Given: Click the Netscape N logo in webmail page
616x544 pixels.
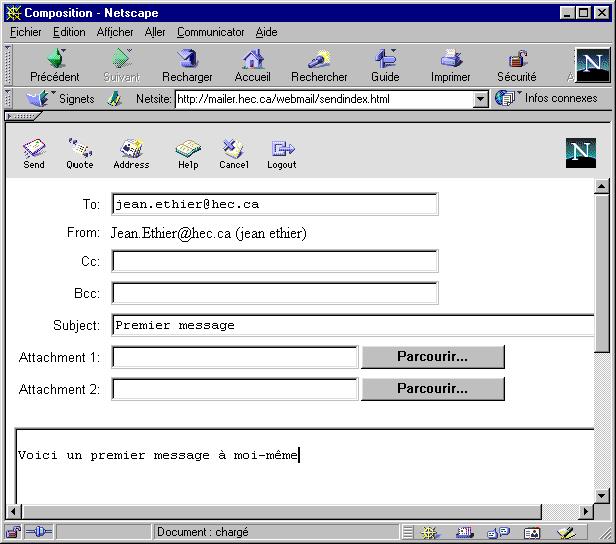Looking at the screenshot, I should click(x=581, y=153).
